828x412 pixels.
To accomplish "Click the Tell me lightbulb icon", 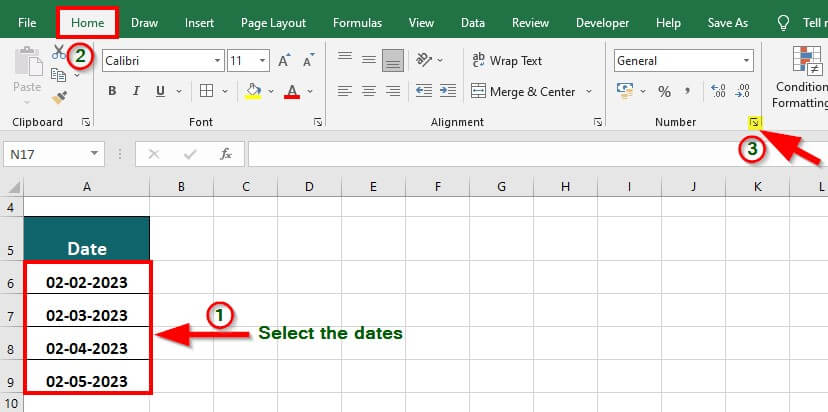I will (x=784, y=23).
